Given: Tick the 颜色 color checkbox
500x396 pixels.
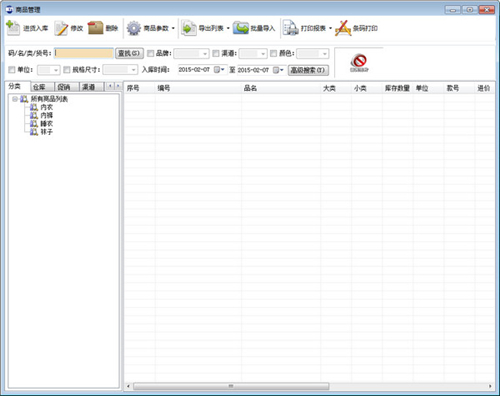Looking at the screenshot, I should (x=274, y=53).
